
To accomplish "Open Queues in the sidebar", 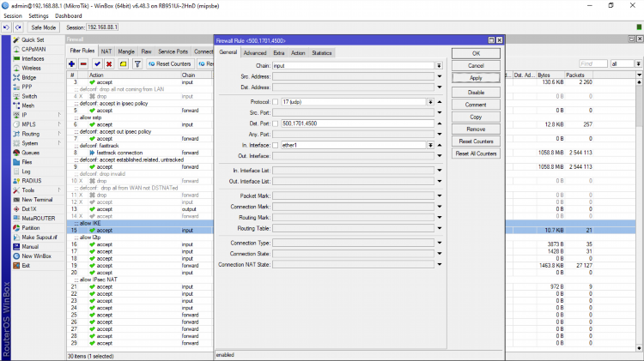I will (30, 153).
